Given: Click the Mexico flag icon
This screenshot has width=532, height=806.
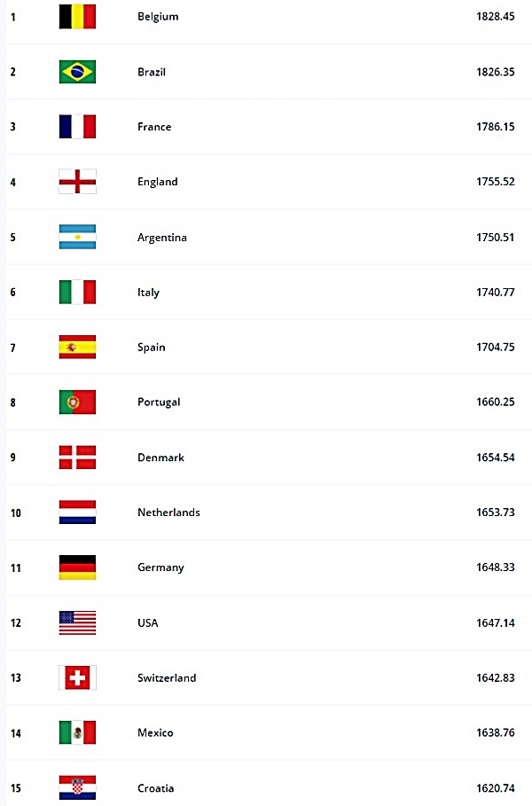Looking at the screenshot, I should [77, 732].
